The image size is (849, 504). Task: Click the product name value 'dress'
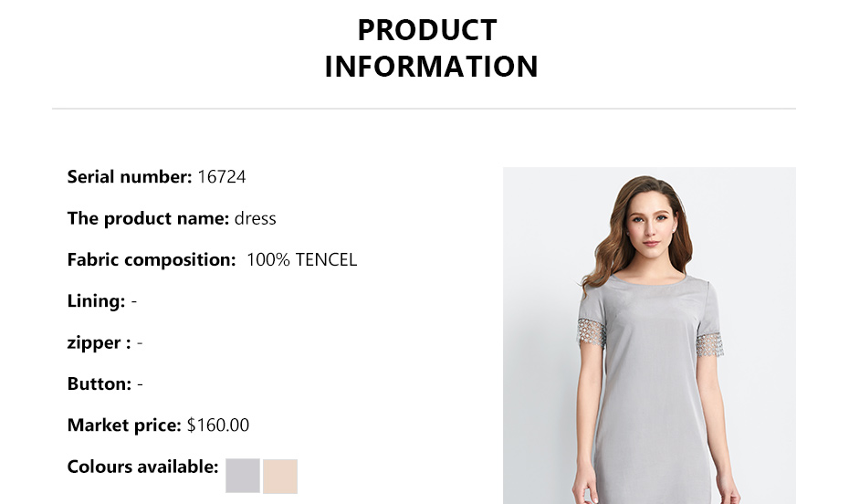(256, 218)
